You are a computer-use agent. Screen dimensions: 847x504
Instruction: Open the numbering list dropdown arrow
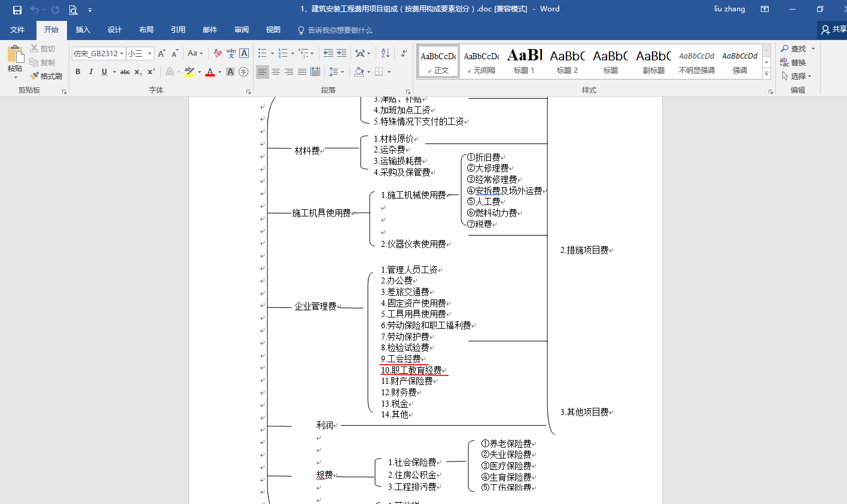(293, 53)
